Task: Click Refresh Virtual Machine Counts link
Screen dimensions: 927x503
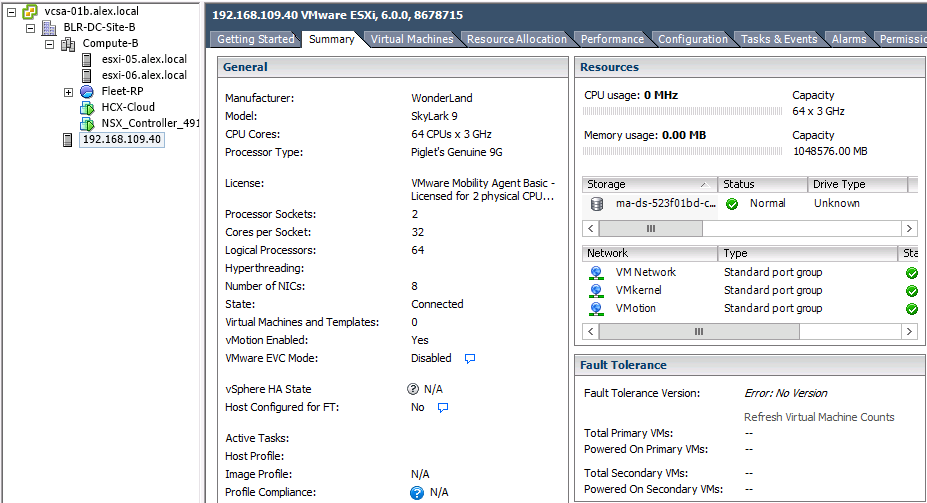Action: 819,417
